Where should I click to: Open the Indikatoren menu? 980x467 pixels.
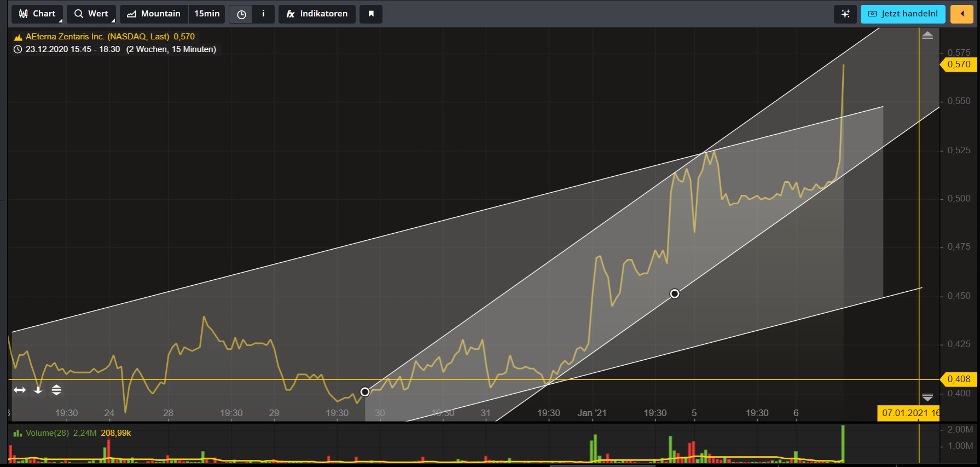point(317,14)
